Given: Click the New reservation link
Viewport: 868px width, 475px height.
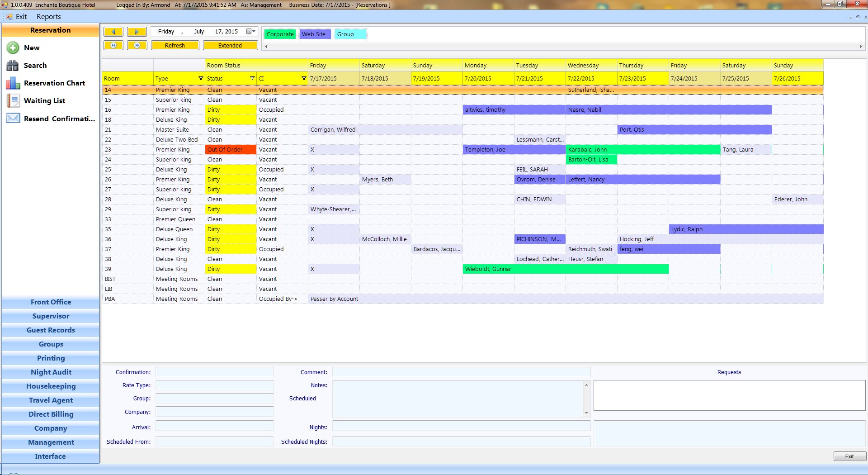Looking at the screenshot, I should [x=32, y=48].
